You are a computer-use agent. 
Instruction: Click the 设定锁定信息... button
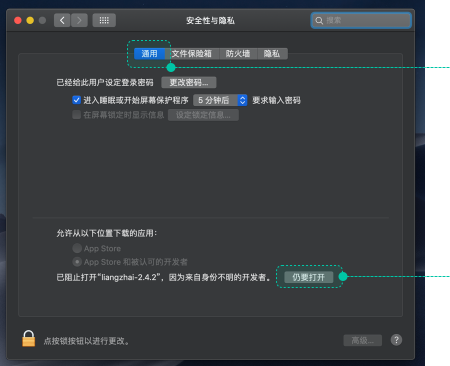[x=203, y=115]
